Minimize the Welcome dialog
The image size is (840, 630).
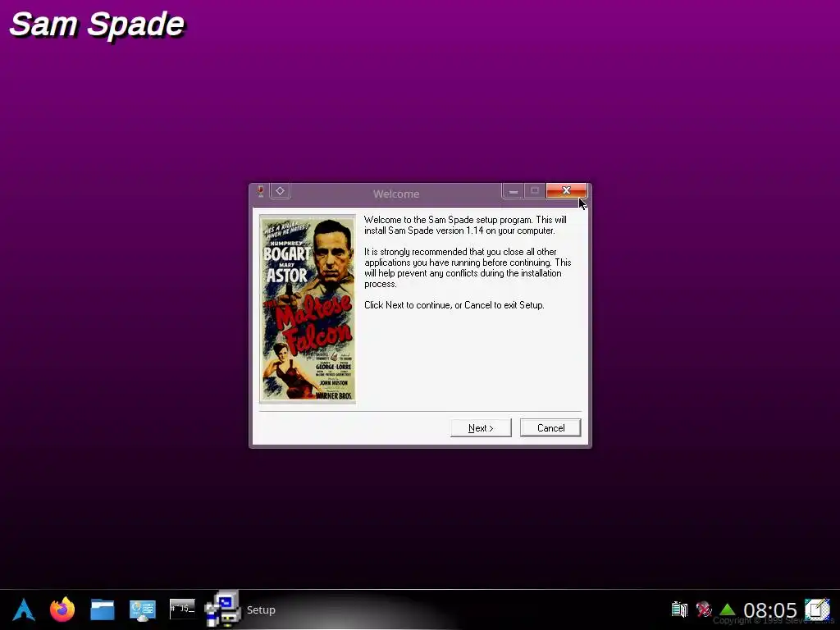pyautogui.click(x=514, y=191)
